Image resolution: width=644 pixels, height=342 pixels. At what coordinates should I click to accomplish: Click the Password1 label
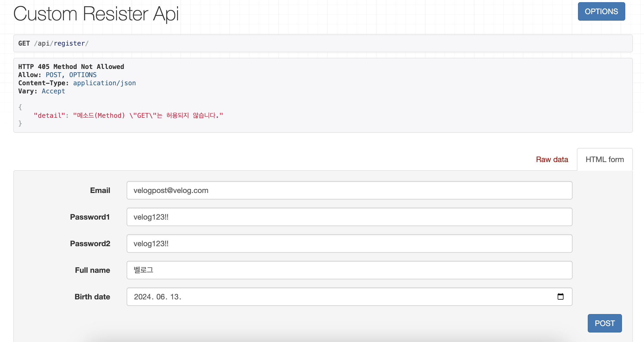[90, 217]
